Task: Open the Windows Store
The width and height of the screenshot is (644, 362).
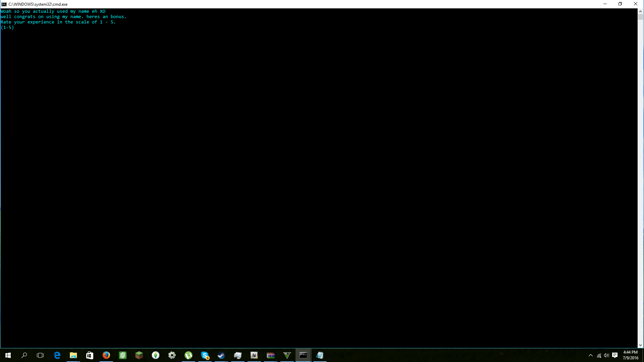Action: [89, 355]
